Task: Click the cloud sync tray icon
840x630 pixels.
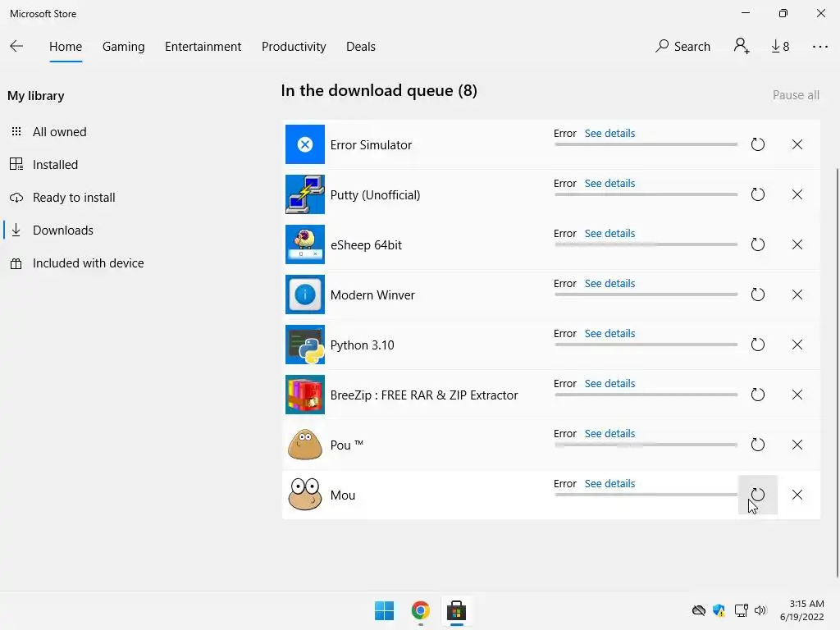Action: coord(699,610)
